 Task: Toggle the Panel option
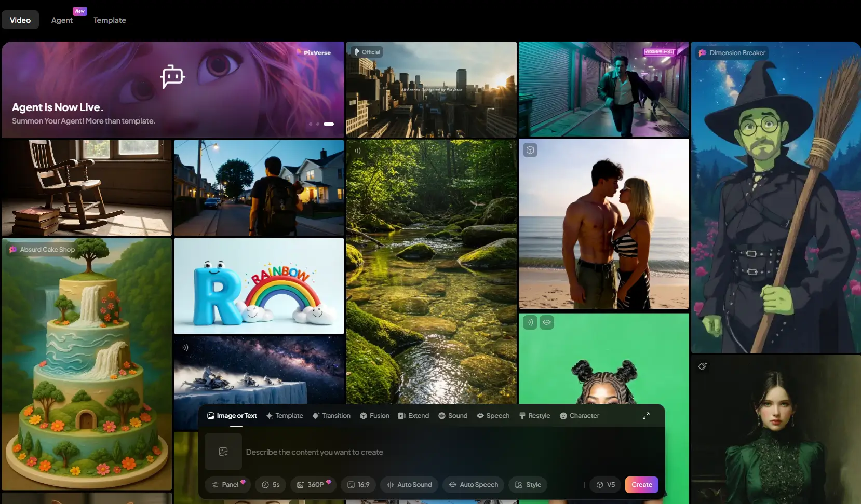pyautogui.click(x=227, y=485)
